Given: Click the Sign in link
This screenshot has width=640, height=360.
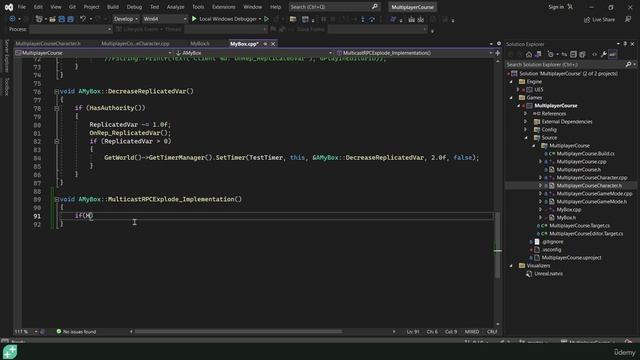Looking at the screenshot, I should (x=556, y=7).
